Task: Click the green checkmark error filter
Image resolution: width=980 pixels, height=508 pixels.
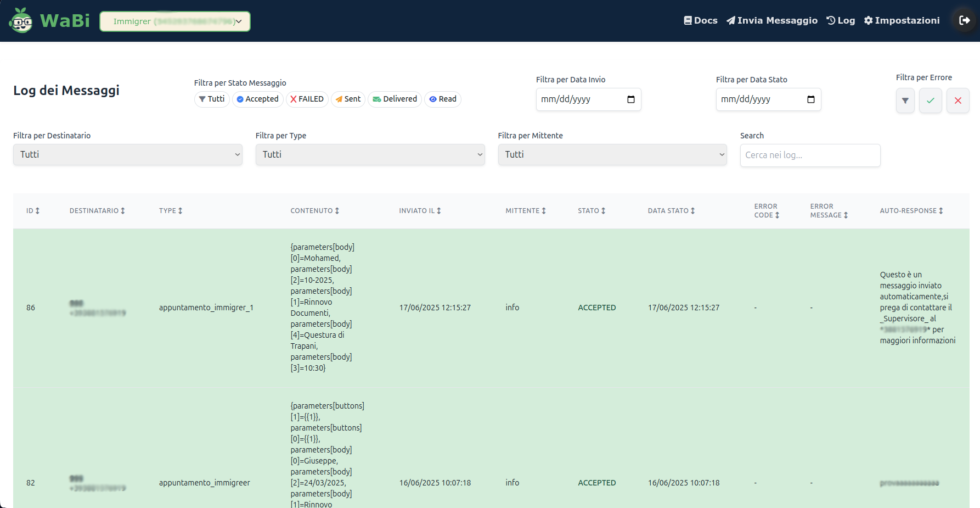Action: click(930, 101)
